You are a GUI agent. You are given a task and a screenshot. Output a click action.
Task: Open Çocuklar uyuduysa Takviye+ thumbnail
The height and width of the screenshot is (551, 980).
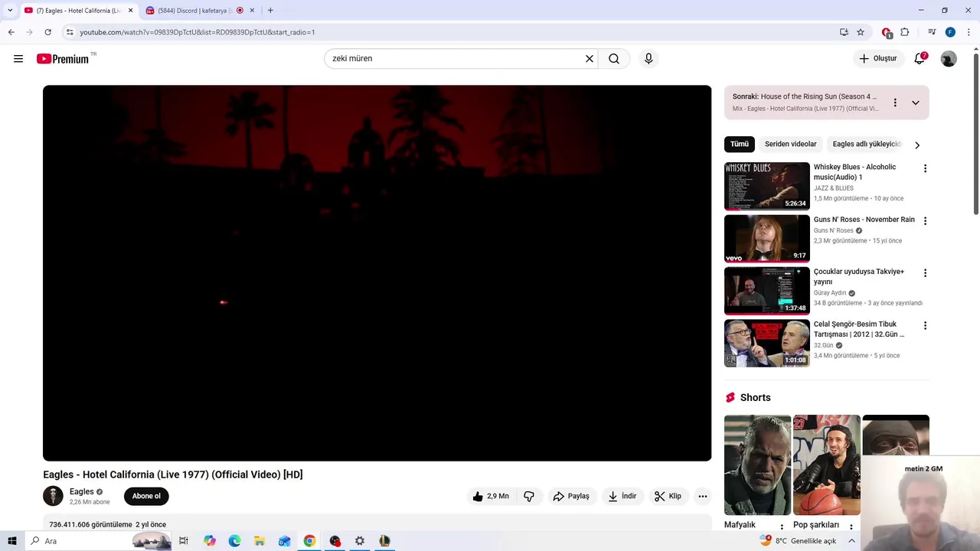pyautogui.click(x=766, y=291)
